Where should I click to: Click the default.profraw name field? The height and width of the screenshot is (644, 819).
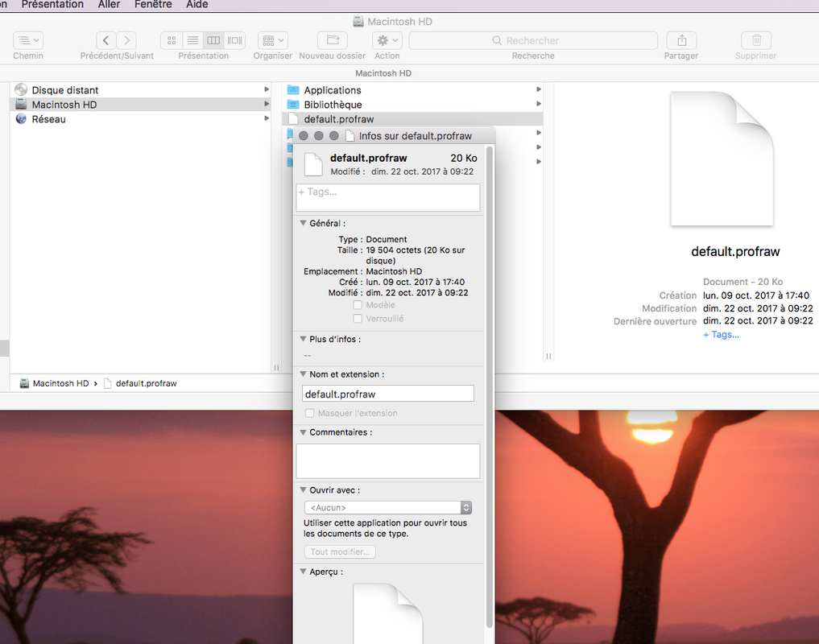tap(388, 394)
